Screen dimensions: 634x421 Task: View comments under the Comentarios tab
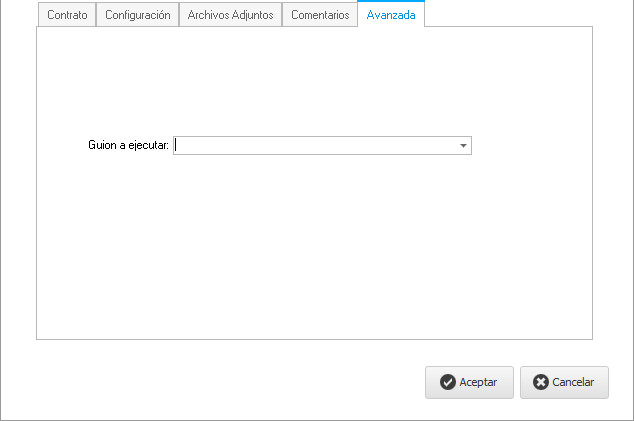click(320, 15)
